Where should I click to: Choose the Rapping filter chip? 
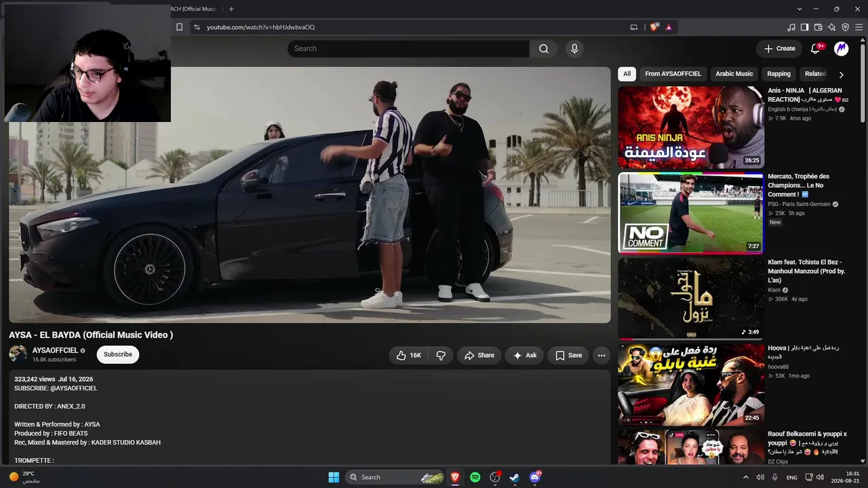[x=779, y=74]
